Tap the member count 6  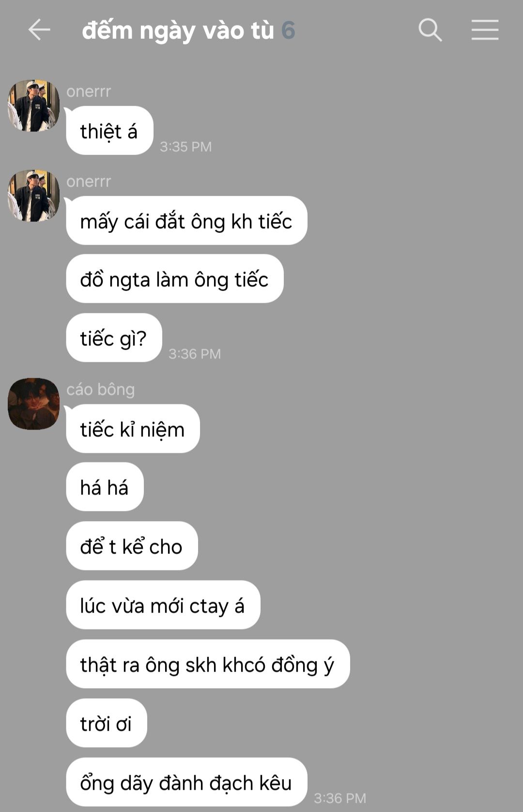tap(288, 31)
